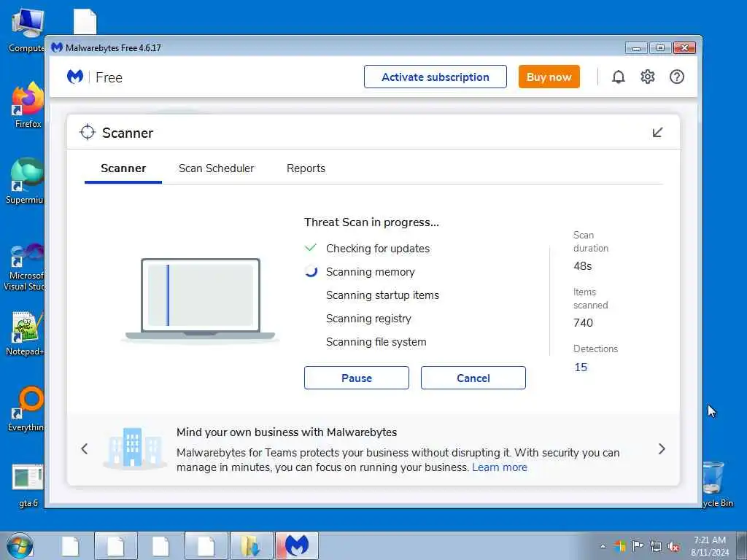
Task: Open the Notepad++ desktop shortcut
Action: (27, 333)
